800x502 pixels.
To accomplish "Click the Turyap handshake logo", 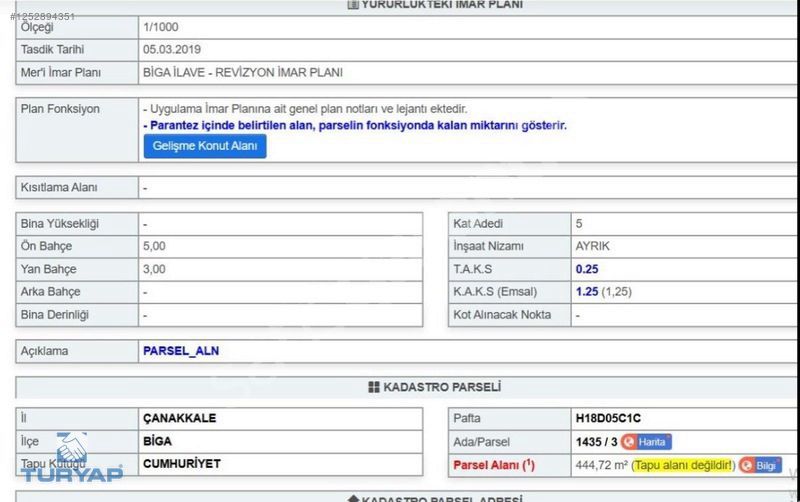I will (x=72, y=450).
